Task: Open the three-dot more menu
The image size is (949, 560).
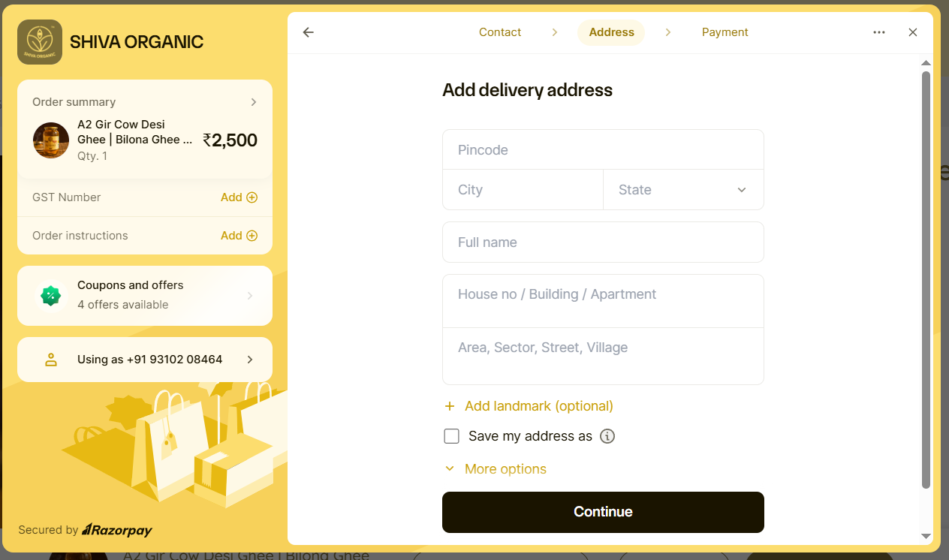Action: pyautogui.click(x=879, y=32)
